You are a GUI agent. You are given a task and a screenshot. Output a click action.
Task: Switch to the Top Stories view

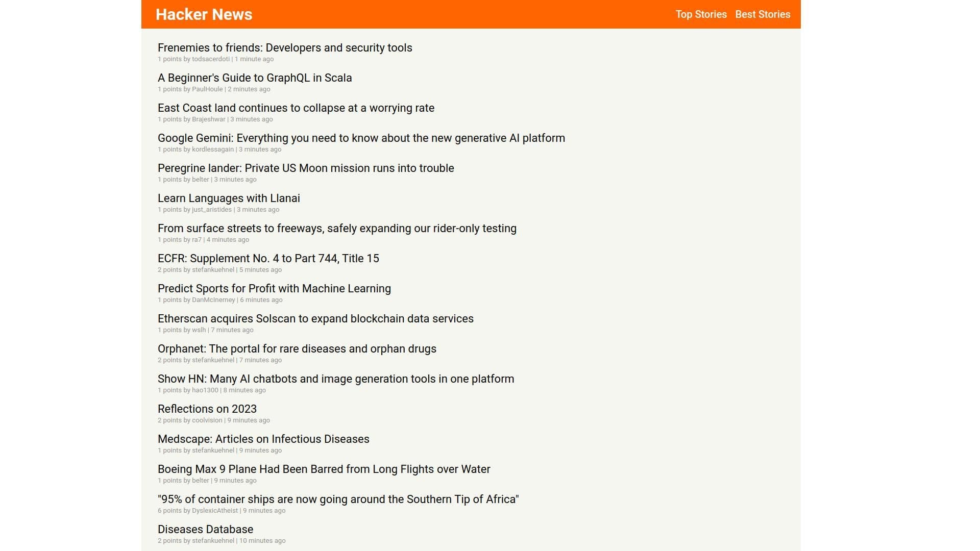point(701,14)
